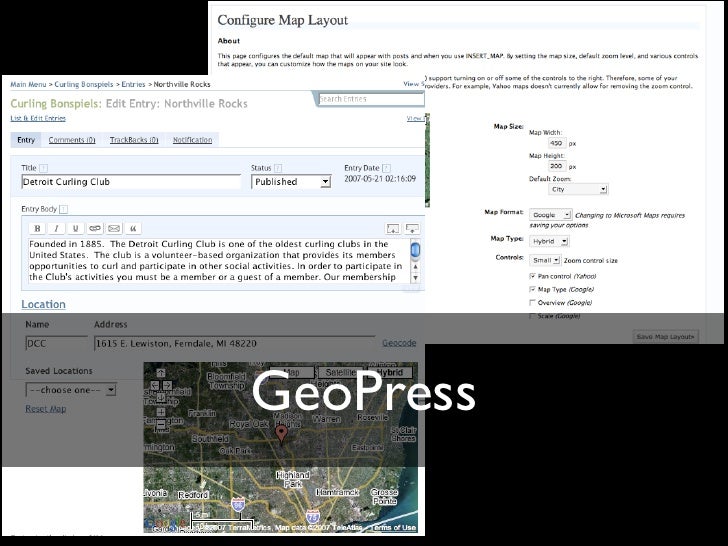
Task: Click the blue entry body scrollbar thumb
Action: click(416, 250)
